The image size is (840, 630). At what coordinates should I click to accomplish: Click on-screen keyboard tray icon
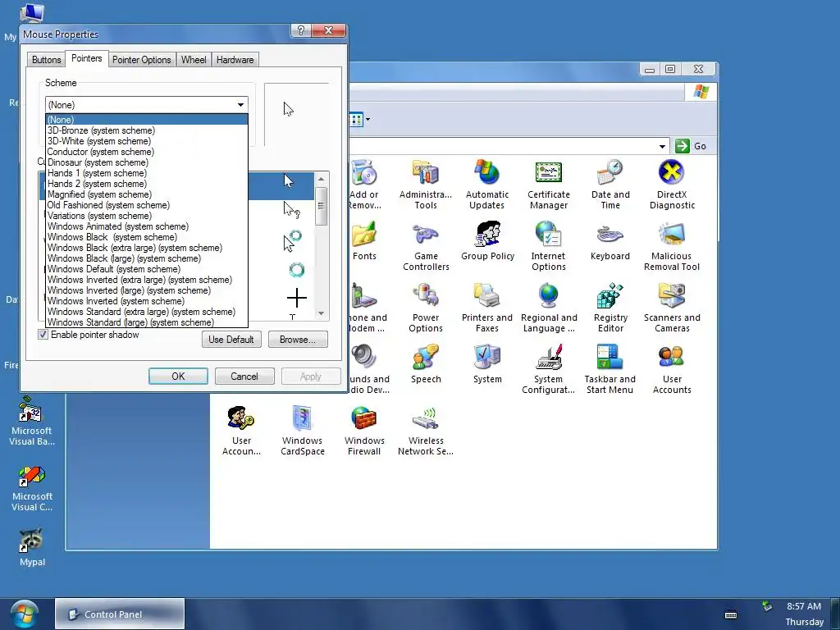[731, 614]
